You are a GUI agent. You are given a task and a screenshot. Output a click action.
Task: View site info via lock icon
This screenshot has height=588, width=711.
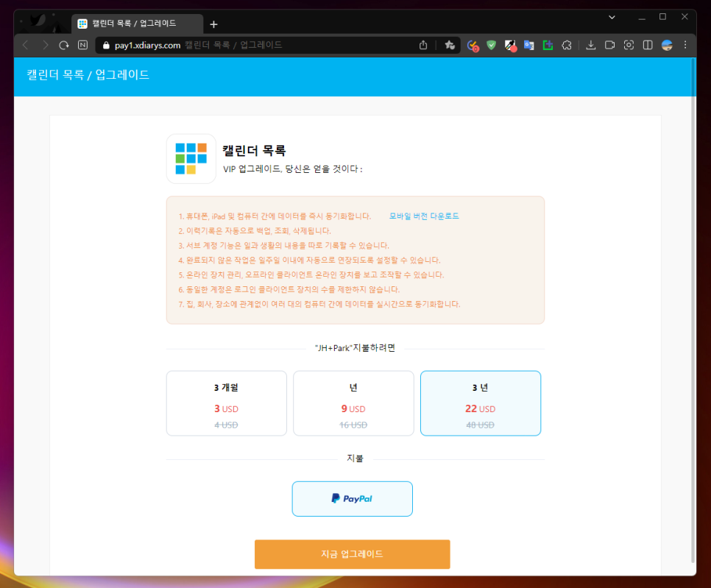pyautogui.click(x=106, y=45)
